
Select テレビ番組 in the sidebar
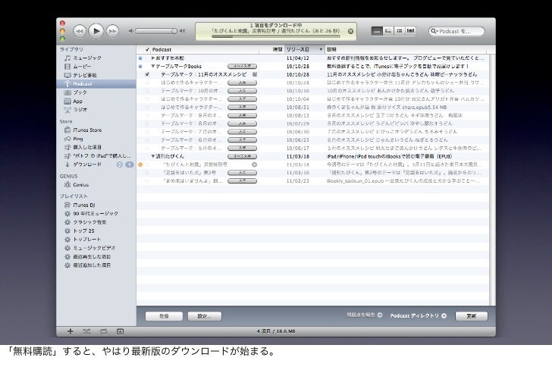[x=80, y=75]
